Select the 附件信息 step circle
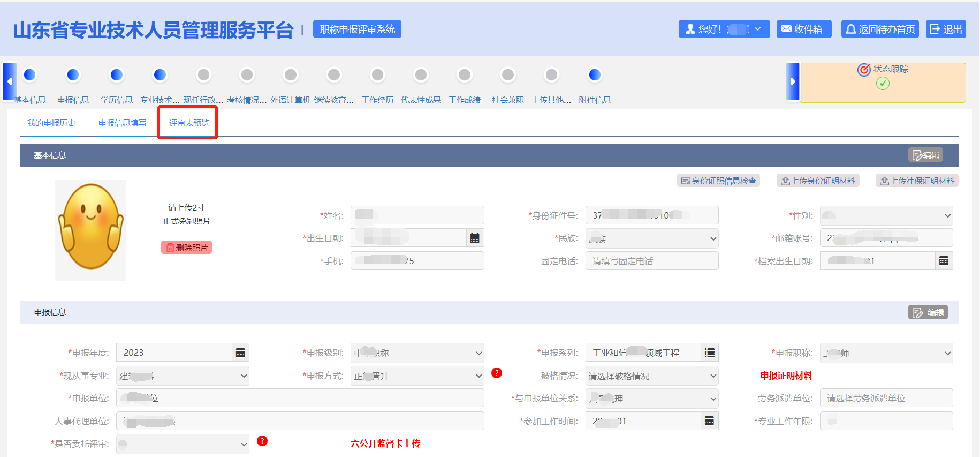The width and height of the screenshot is (980, 457). coord(595,75)
